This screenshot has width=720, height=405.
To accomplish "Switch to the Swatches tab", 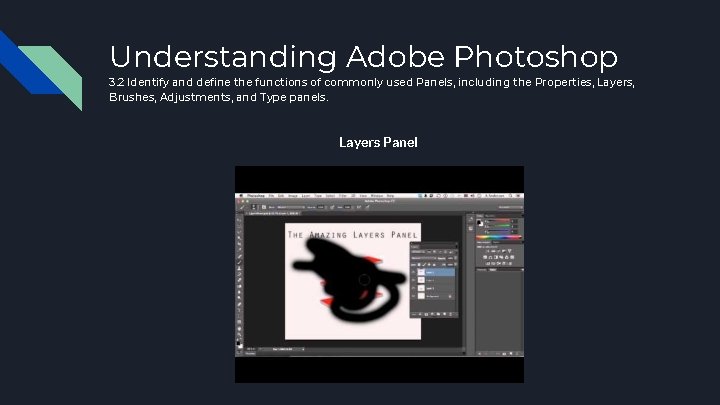I will coord(489,216).
